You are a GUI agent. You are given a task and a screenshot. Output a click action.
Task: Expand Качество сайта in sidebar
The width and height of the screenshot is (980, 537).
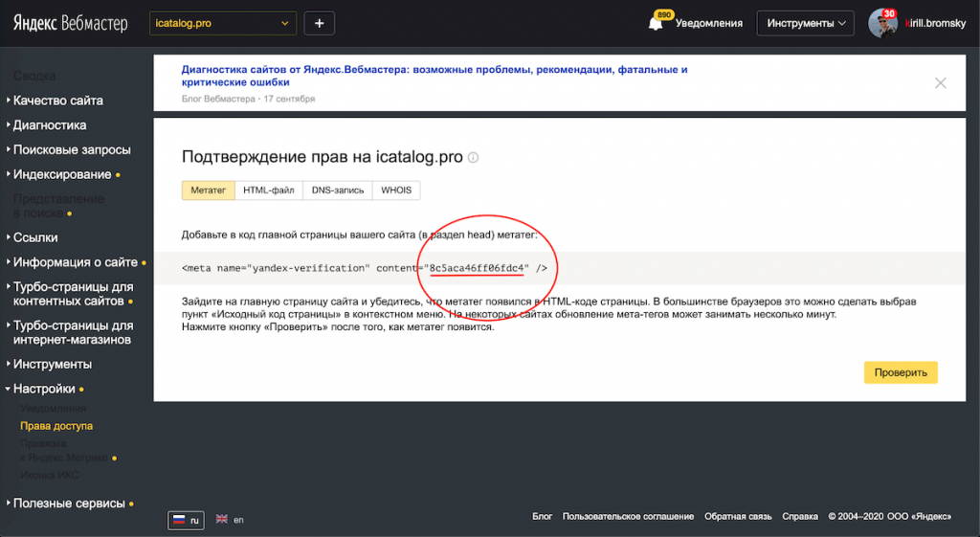click(57, 101)
